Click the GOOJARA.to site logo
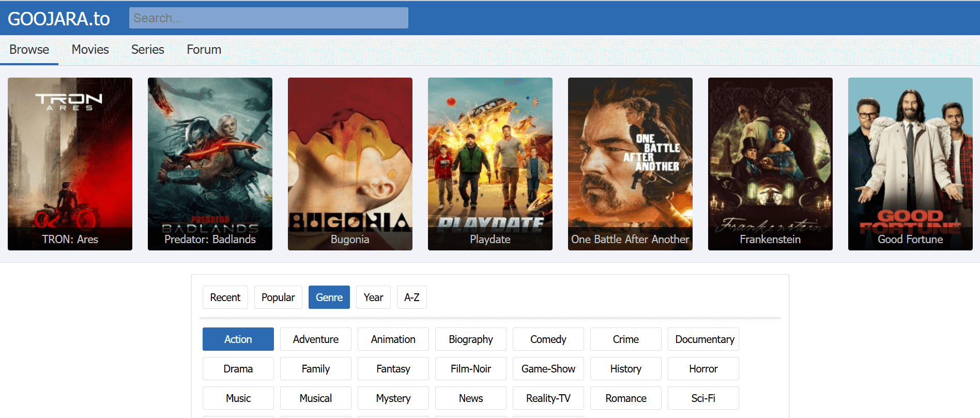The image size is (980, 418). [x=59, y=19]
